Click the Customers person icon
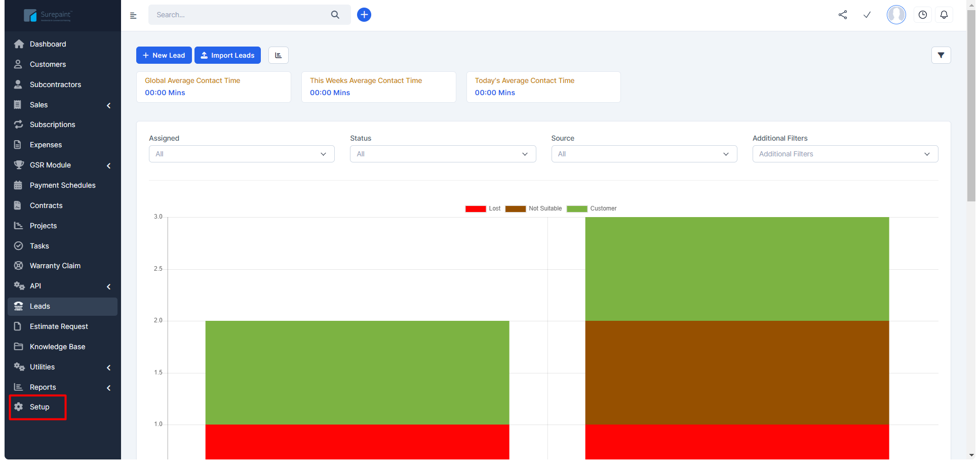The height and width of the screenshot is (463, 980). click(18, 64)
